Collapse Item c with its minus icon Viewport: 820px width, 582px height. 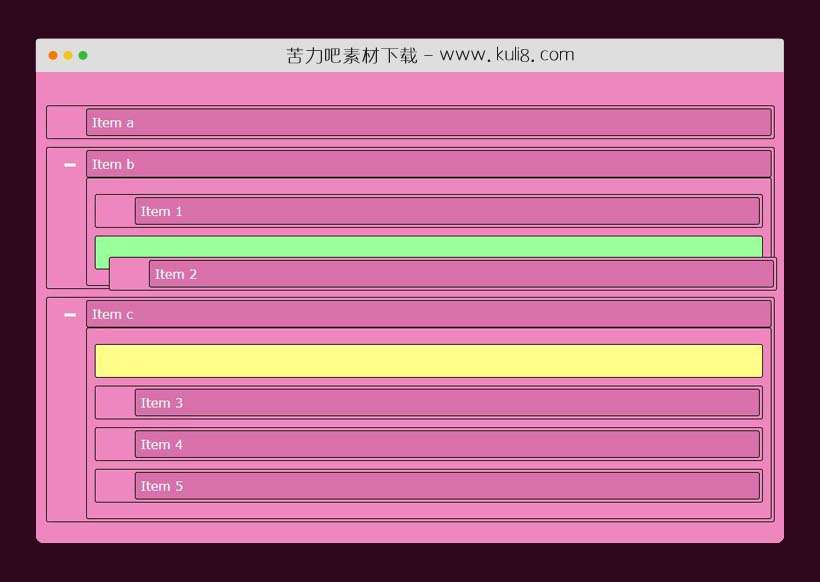[69, 314]
